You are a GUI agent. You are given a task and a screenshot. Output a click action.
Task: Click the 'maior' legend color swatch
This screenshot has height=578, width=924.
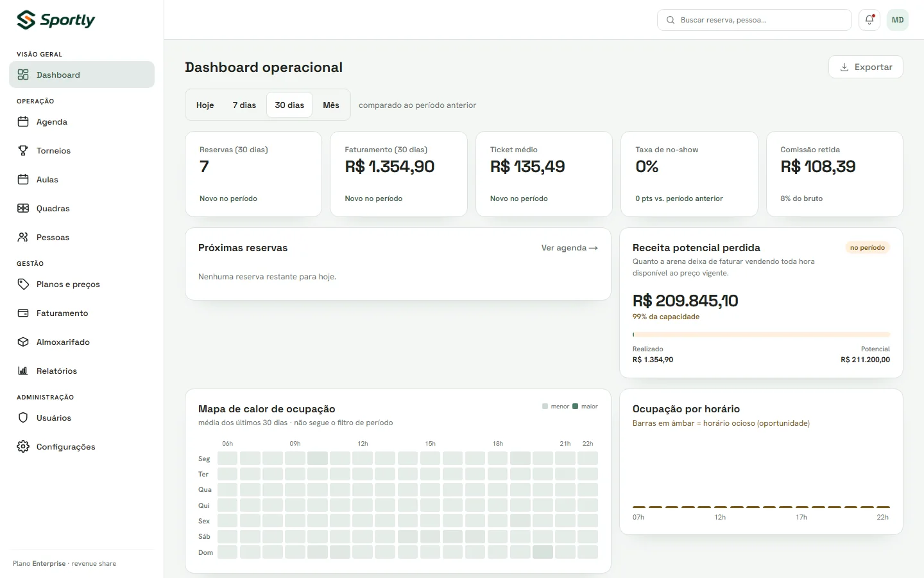pyautogui.click(x=576, y=407)
